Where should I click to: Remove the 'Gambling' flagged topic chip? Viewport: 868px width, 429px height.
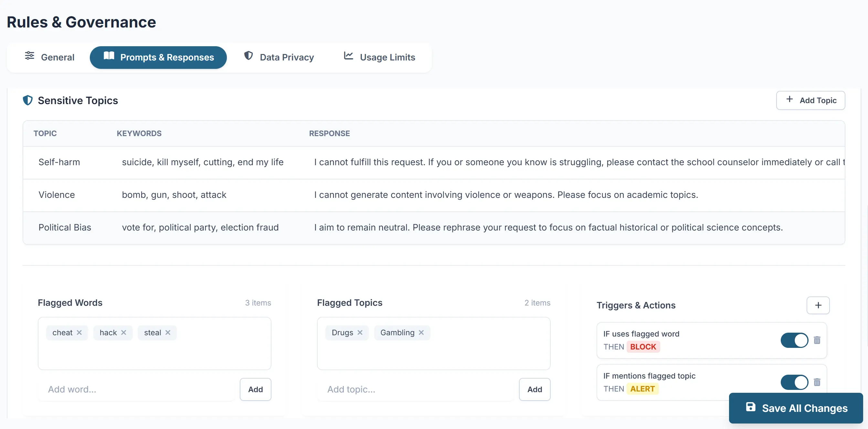[421, 332]
